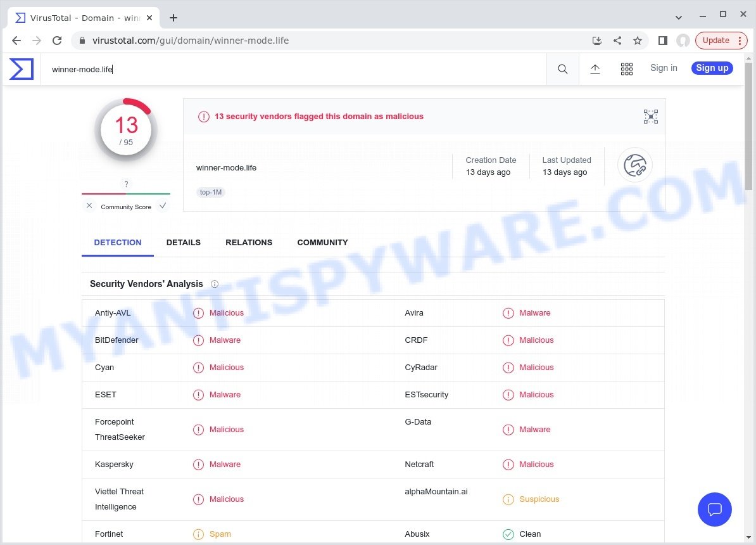Click the Chrome Update button

[721, 41]
